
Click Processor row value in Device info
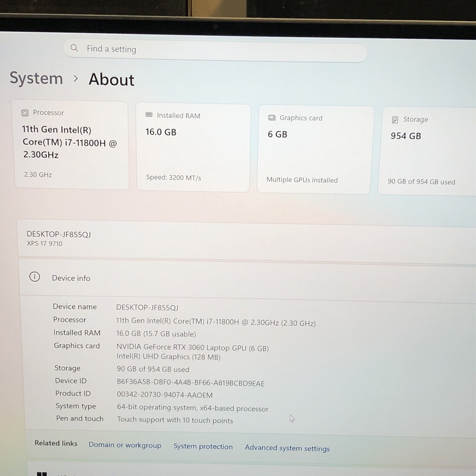[x=216, y=322]
